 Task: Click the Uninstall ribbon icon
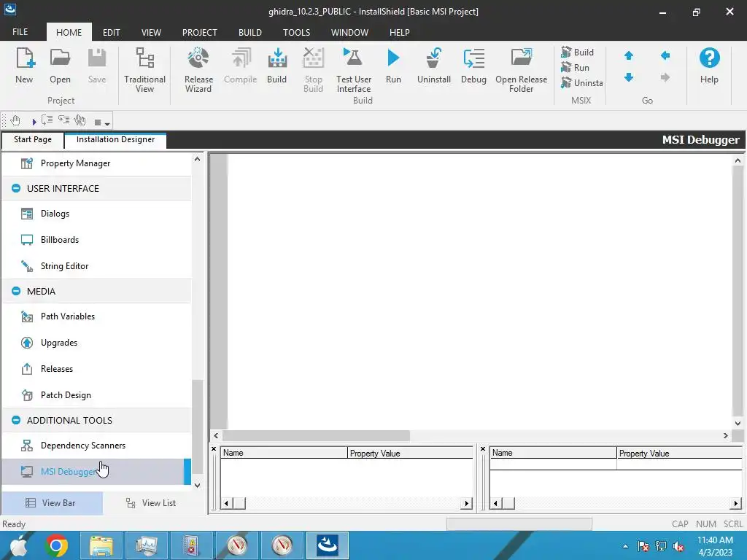pos(433,65)
